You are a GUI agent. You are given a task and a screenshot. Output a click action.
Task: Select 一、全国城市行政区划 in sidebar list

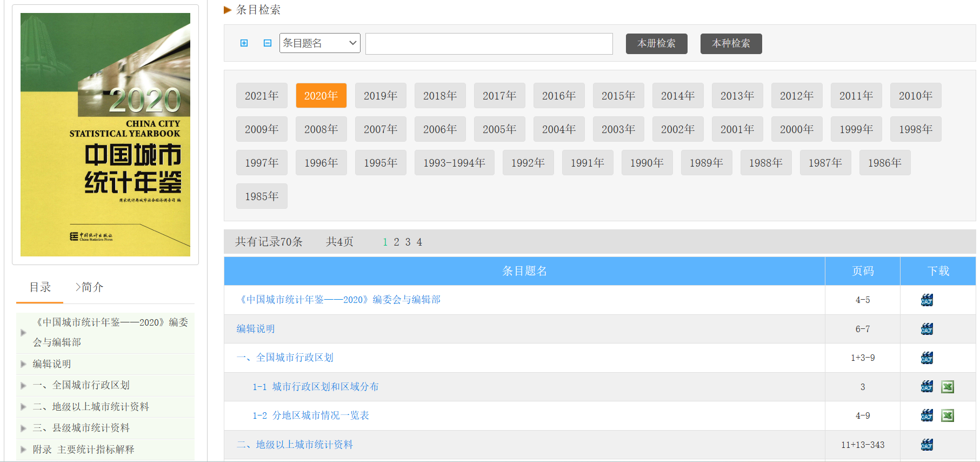[81, 385]
